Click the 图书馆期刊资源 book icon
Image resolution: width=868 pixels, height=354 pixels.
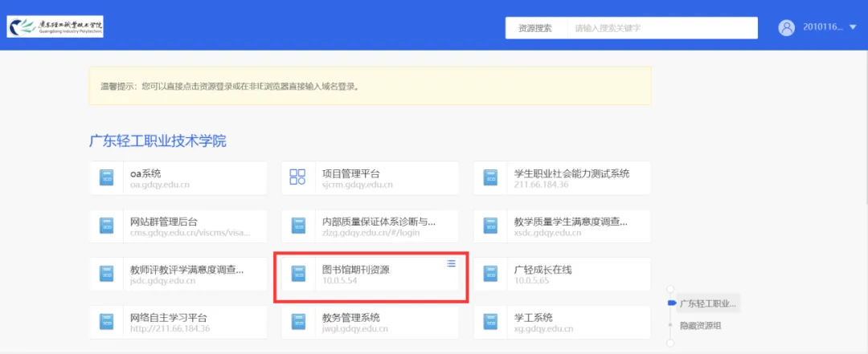tap(298, 273)
